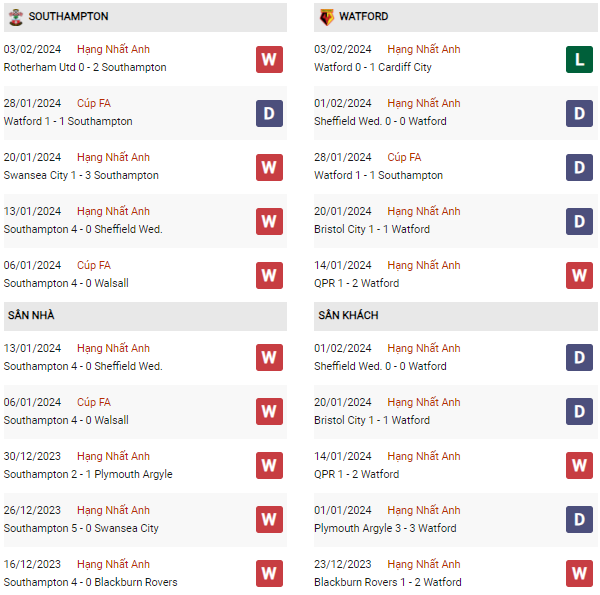Viewport: 600px width, 595px height.
Task: Click Cúp FA label on 06/01/2024 in the top Southampton list
Action: pos(96,265)
